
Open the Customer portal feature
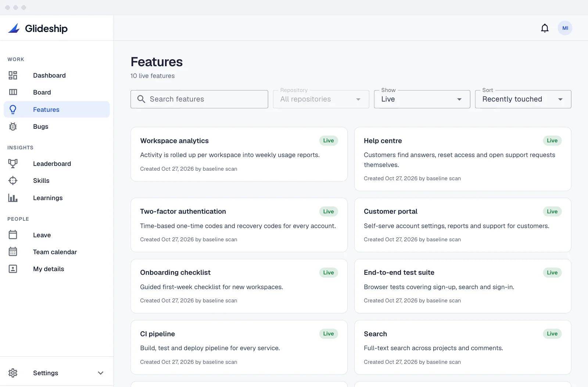click(462, 225)
